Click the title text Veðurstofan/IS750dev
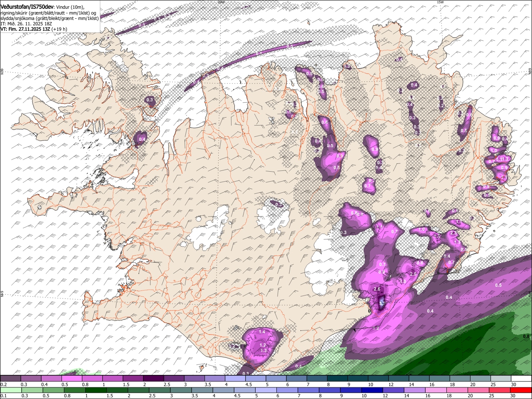The height and width of the screenshot is (399, 532). (27, 7)
